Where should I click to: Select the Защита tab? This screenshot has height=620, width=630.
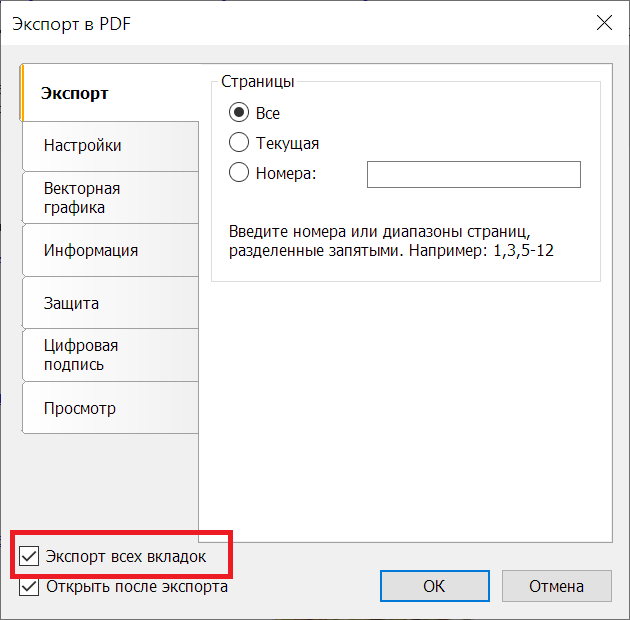tap(110, 303)
